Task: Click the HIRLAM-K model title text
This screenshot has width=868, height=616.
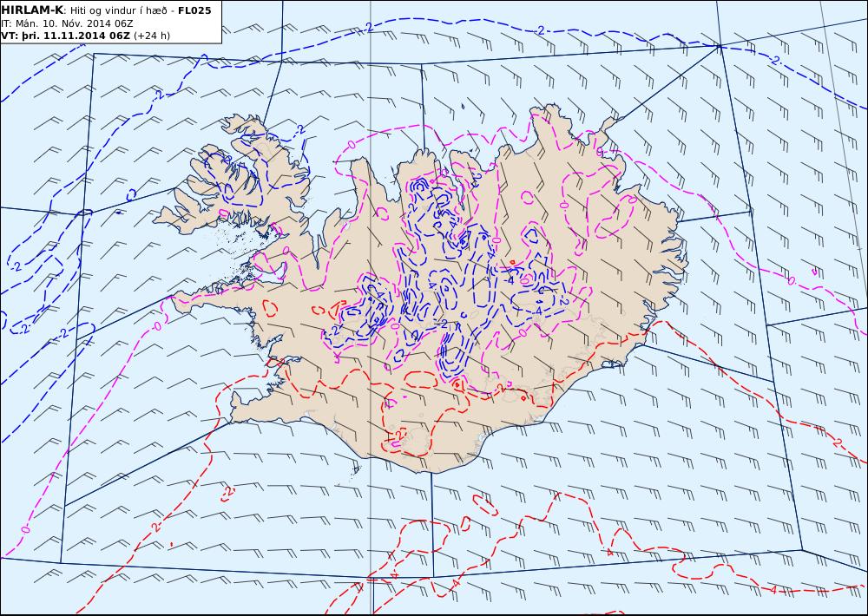Action: pos(33,10)
